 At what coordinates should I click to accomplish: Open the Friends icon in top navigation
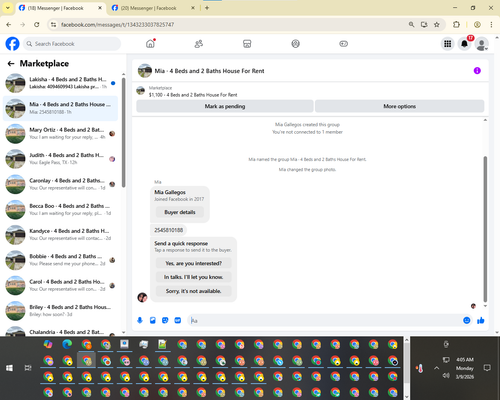coord(199,44)
